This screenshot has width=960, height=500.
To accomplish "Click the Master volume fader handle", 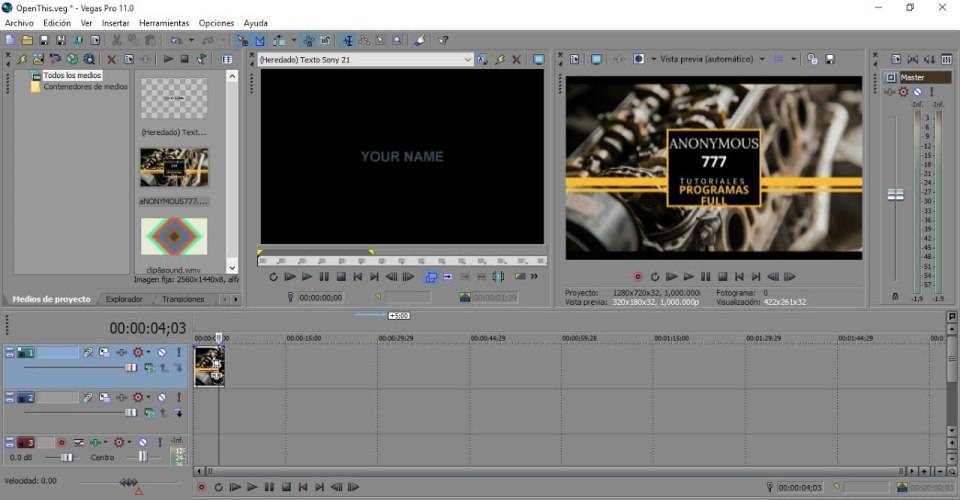I will click(896, 193).
